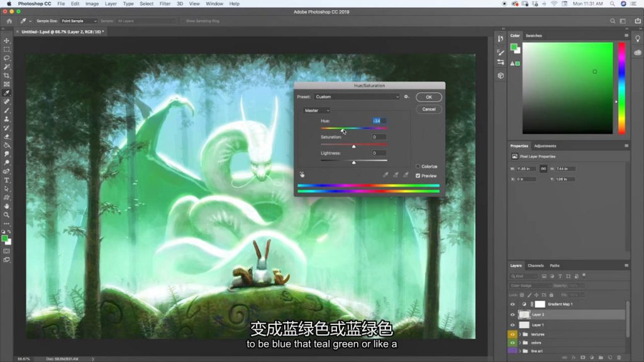Select the Paint Bucket tool
The width and height of the screenshot is (644, 362).
(6, 145)
